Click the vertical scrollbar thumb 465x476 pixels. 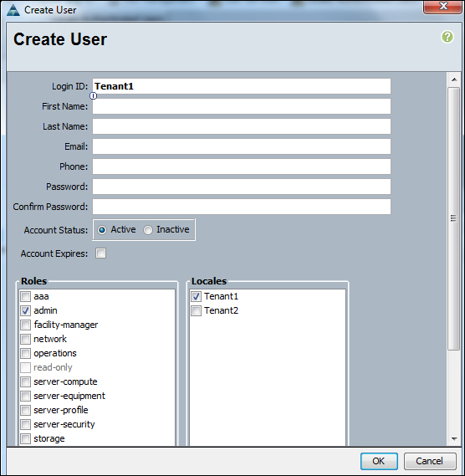coord(454,218)
